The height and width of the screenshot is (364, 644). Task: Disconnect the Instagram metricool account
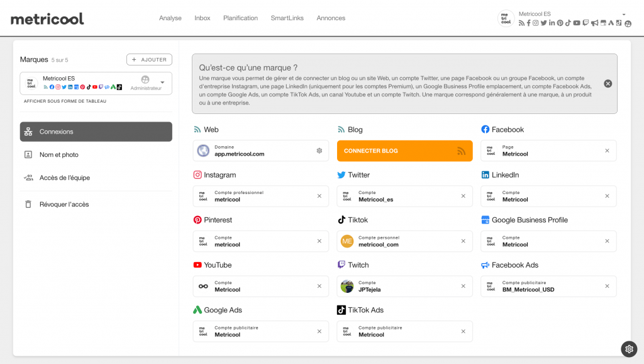[x=319, y=196]
